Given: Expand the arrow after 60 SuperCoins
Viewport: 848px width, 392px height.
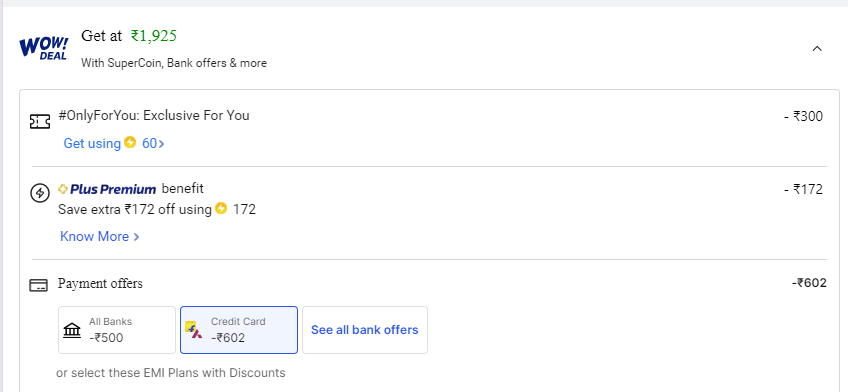Looking at the screenshot, I should [161, 144].
